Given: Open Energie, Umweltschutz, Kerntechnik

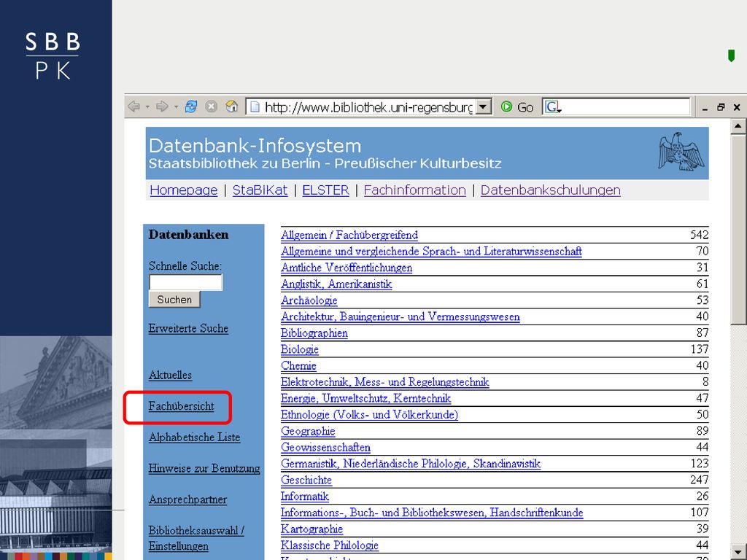Looking at the screenshot, I should [366, 398].
